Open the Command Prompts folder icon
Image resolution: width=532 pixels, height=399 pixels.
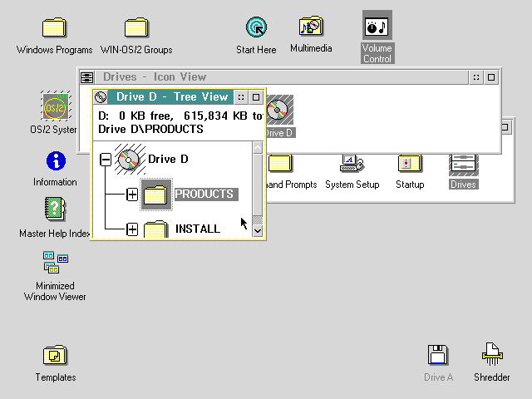(280, 163)
